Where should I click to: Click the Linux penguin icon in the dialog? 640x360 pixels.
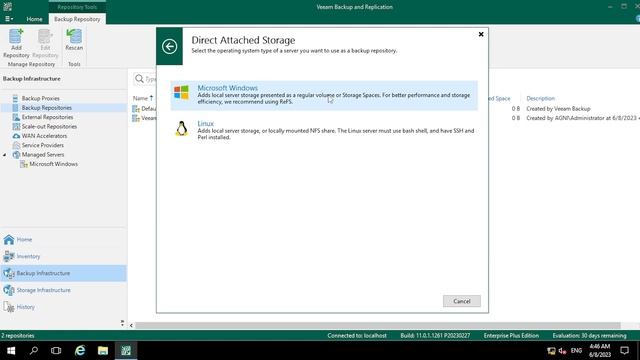[182, 129]
